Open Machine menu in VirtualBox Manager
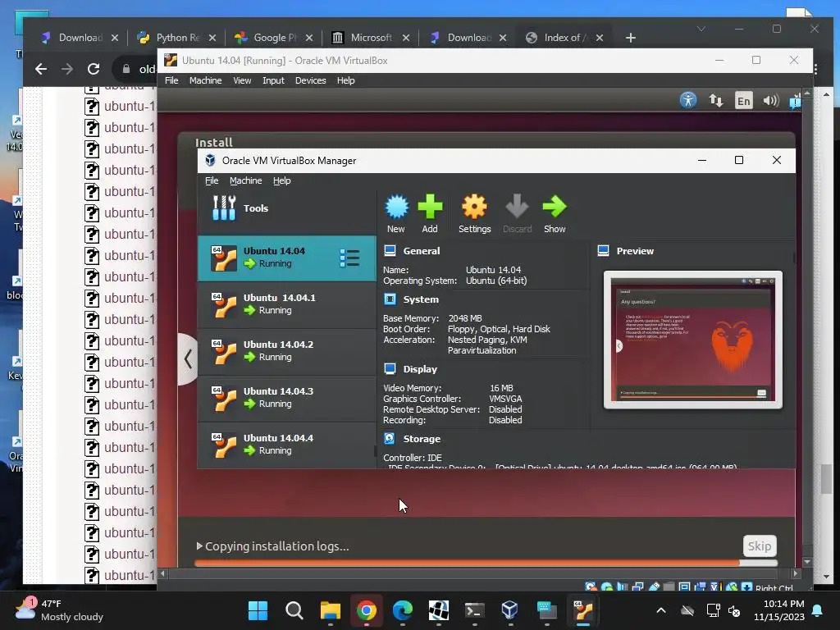 coord(246,180)
